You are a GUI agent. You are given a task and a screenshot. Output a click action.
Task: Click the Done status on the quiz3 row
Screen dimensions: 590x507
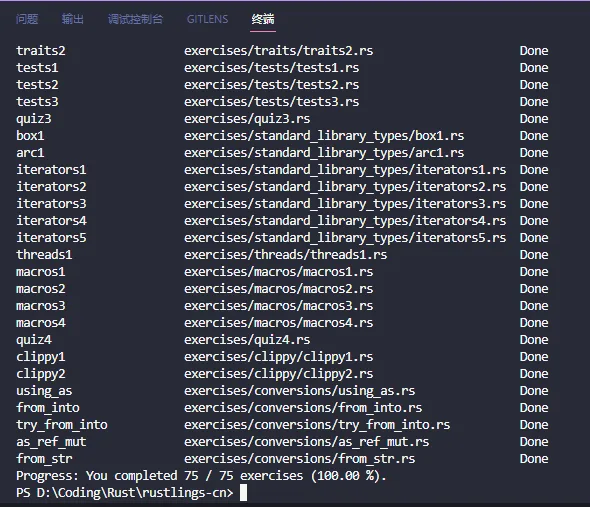point(534,119)
